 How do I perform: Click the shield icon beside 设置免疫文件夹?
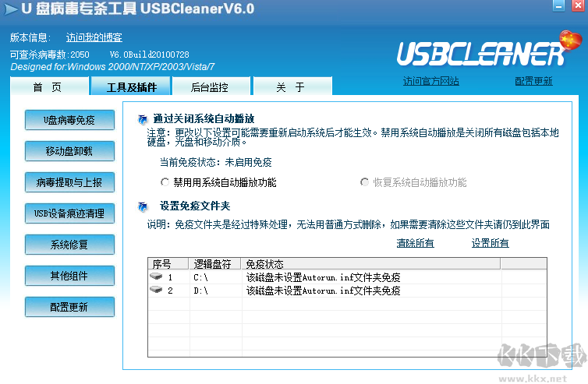pos(143,206)
